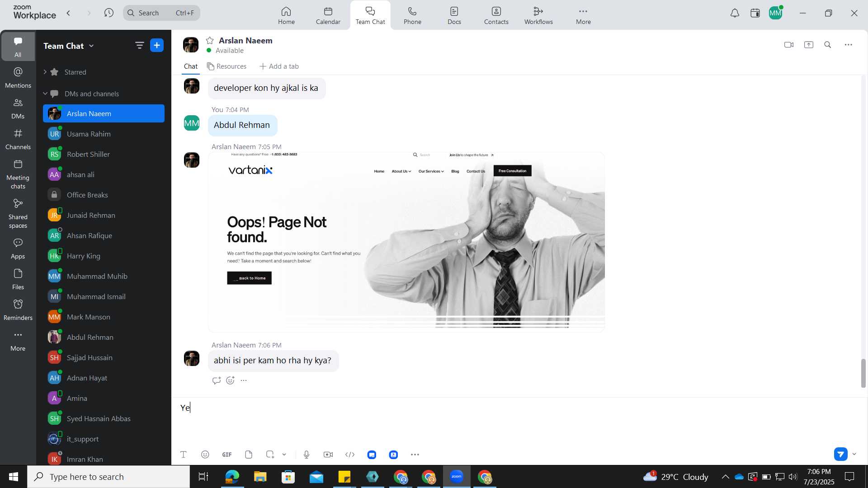The image size is (868, 488).
Task: Open the Contacts tab
Action: point(496,15)
